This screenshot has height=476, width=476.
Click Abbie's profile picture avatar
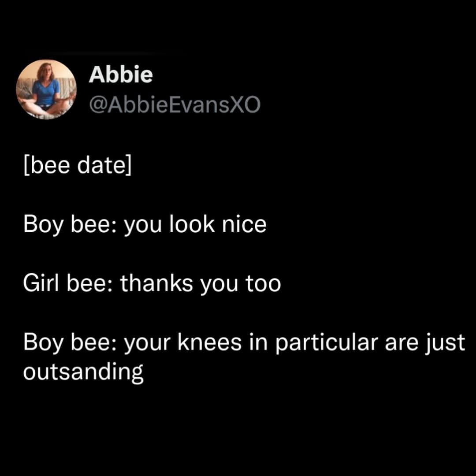46,89
